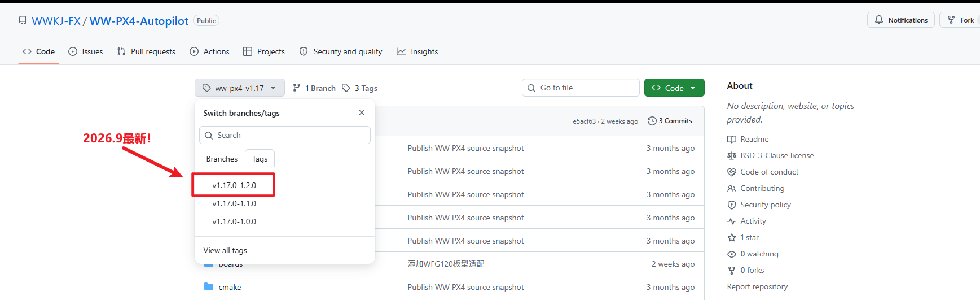Open the Activity link
This screenshot has height=300, width=980.
[753, 221]
